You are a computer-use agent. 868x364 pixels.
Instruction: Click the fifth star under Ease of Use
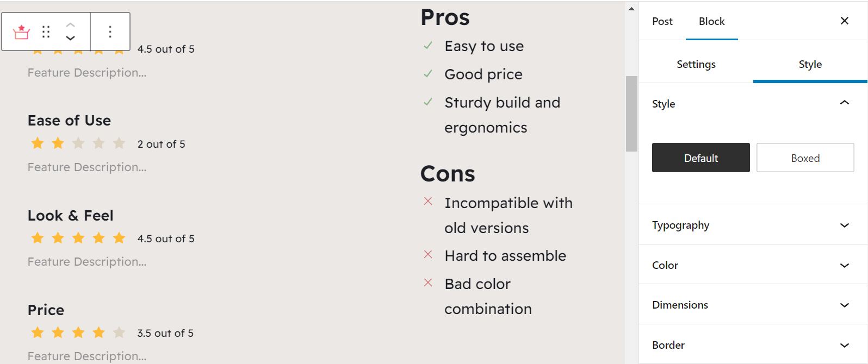tap(119, 143)
